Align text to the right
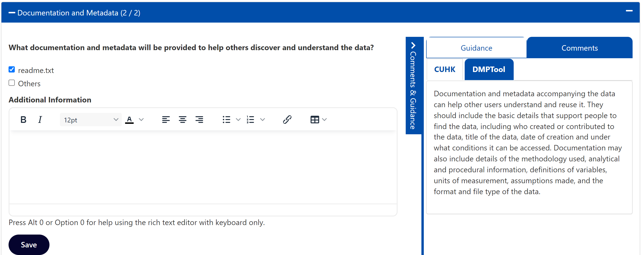This screenshot has width=644, height=255. coord(199,120)
